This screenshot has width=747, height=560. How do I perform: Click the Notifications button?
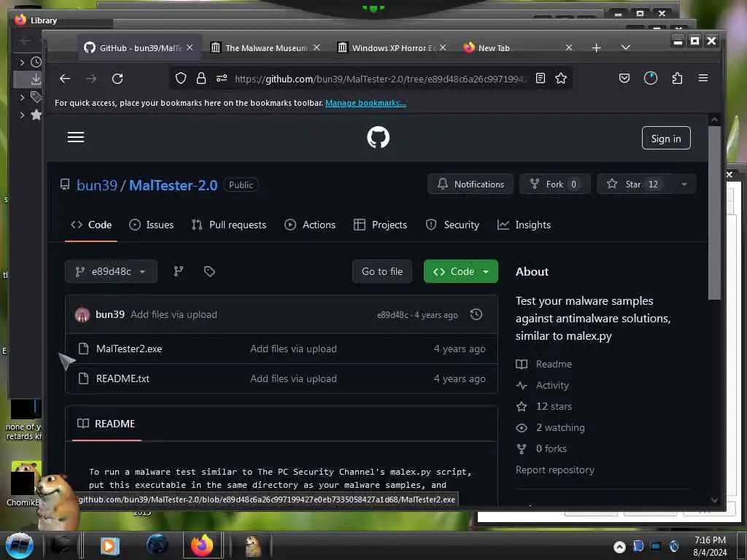[471, 184]
